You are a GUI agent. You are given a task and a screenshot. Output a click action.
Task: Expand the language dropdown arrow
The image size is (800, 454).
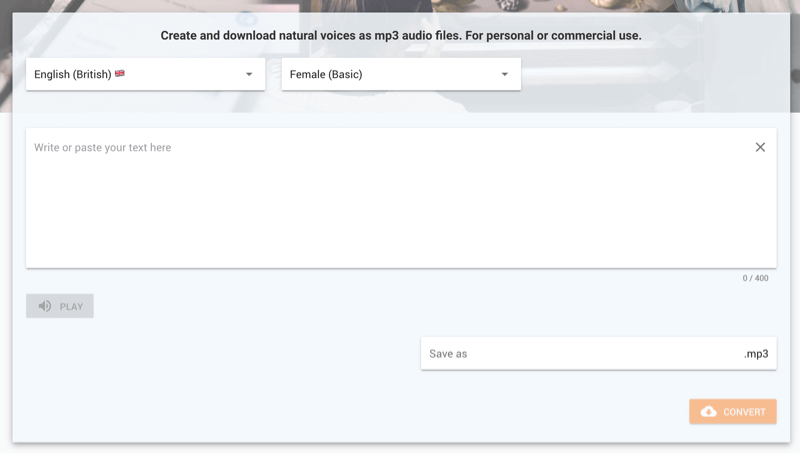click(249, 74)
